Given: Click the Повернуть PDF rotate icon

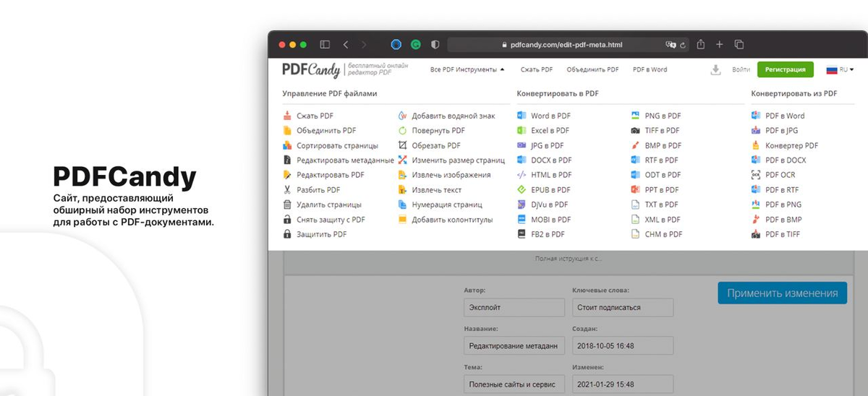Looking at the screenshot, I should coord(403,131).
